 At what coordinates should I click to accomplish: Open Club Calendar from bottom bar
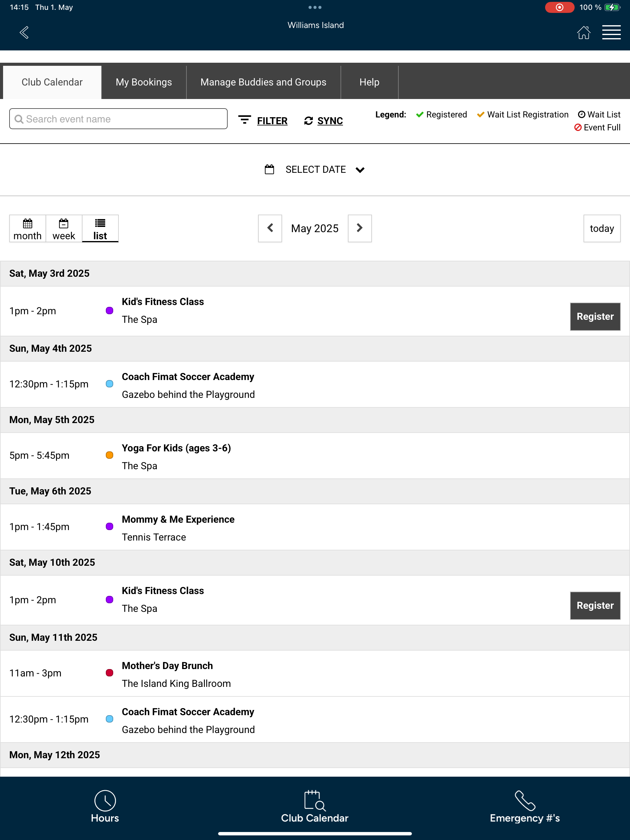(315, 806)
